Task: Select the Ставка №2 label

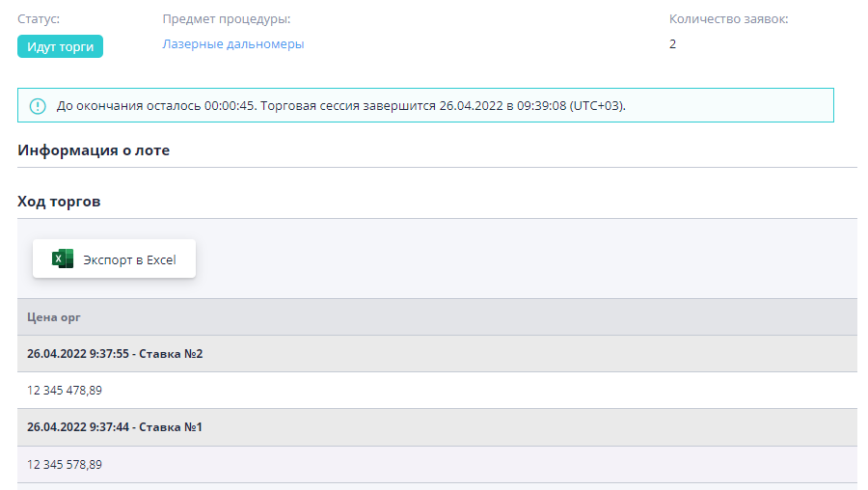Action: tap(171, 354)
